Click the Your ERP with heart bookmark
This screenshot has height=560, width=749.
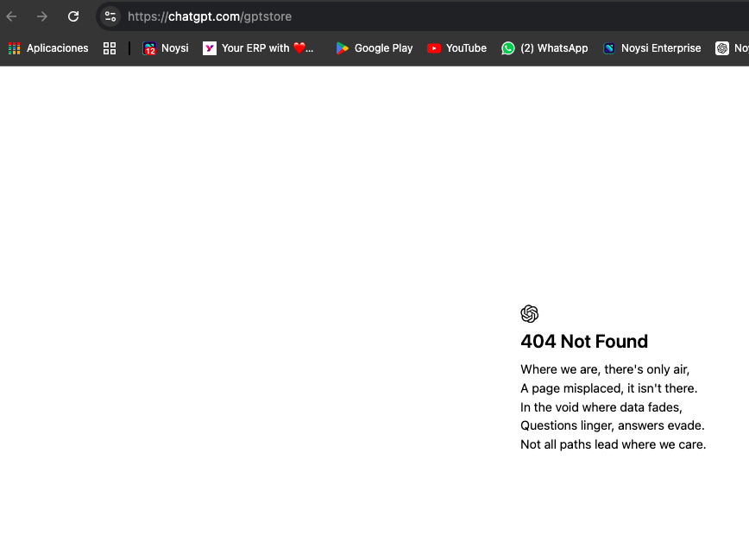(259, 48)
